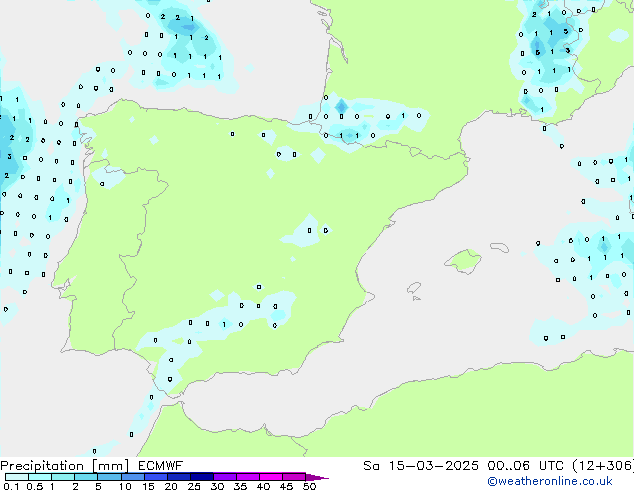Click the 'ECMWF' model label
Viewport: 634px width, 490px height.
click(161, 466)
